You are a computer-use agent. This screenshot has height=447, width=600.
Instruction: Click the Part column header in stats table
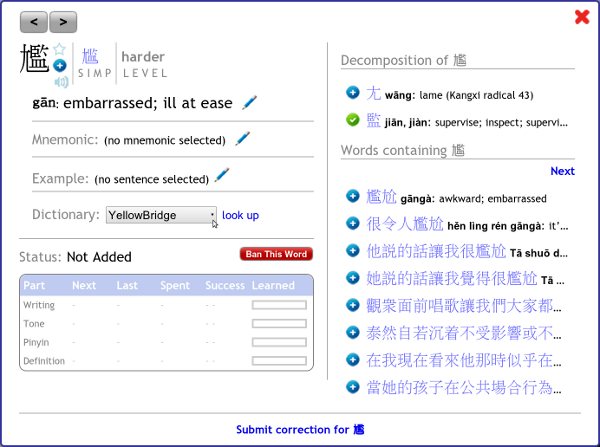pos(34,285)
